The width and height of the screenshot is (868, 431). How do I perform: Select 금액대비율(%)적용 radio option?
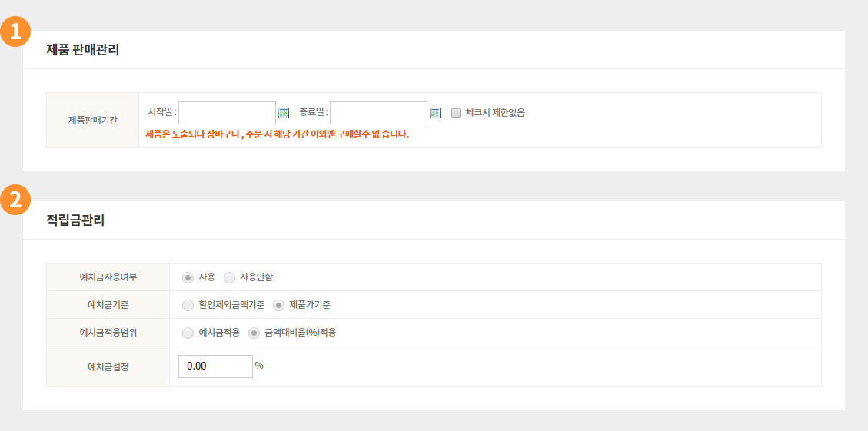tap(254, 333)
